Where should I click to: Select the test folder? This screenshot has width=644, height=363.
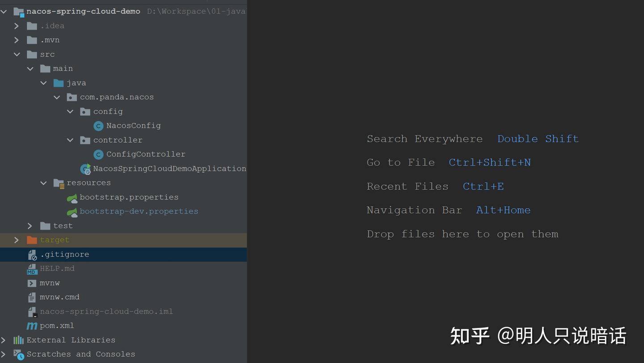click(x=63, y=226)
